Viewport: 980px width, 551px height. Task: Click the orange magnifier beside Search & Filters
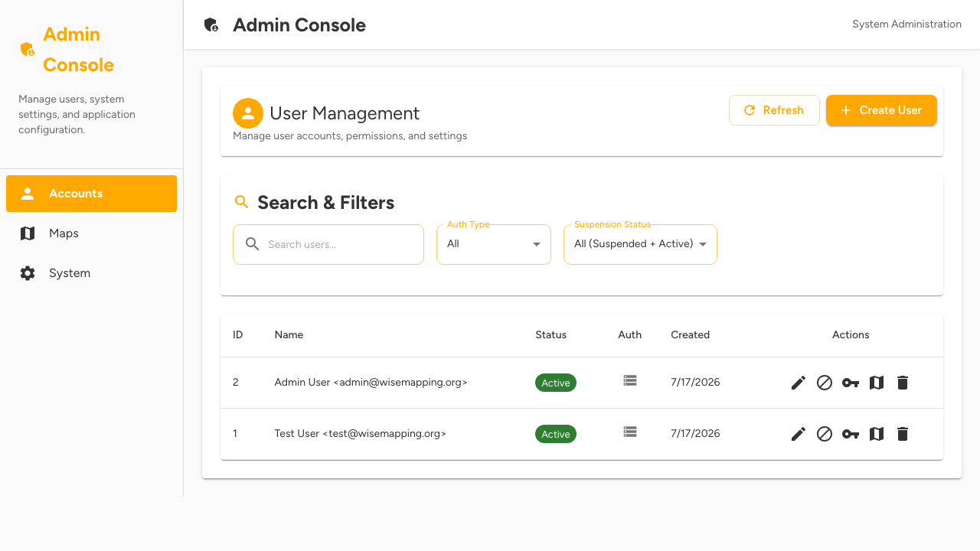[x=241, y=202]
